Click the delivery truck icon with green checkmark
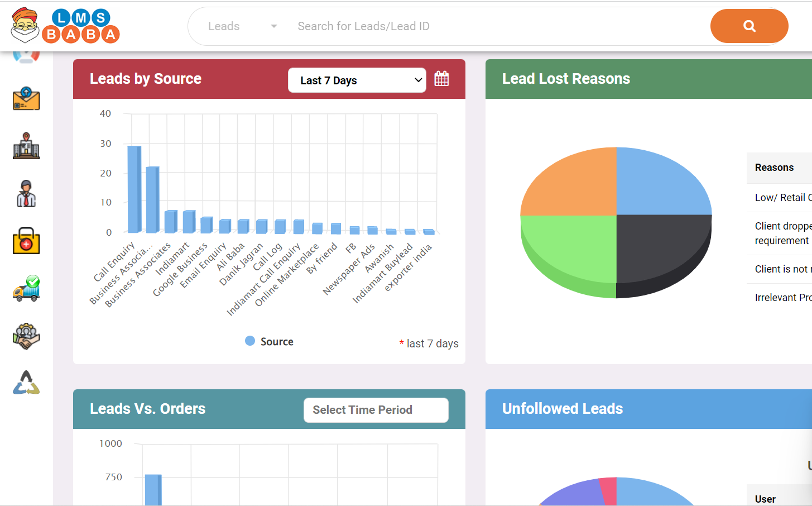812x506 pixels. point(26,288)
